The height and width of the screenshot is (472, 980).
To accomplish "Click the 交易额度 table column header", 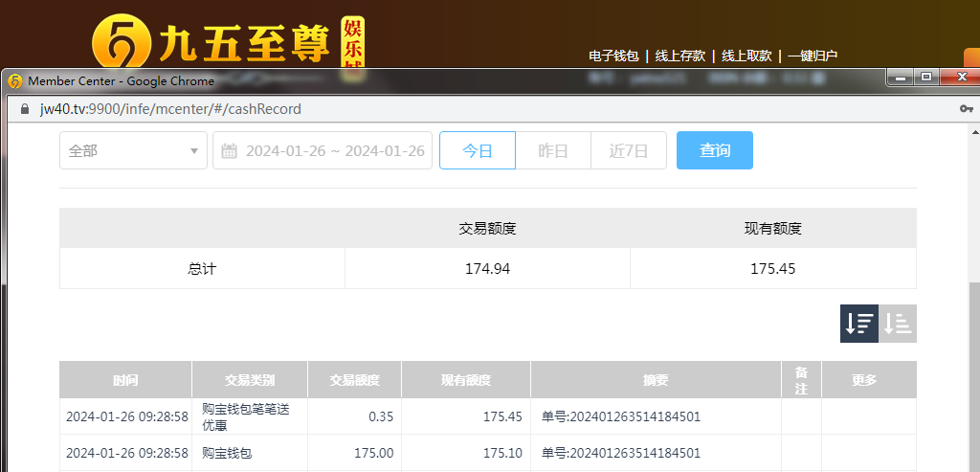I will point(354,379).
